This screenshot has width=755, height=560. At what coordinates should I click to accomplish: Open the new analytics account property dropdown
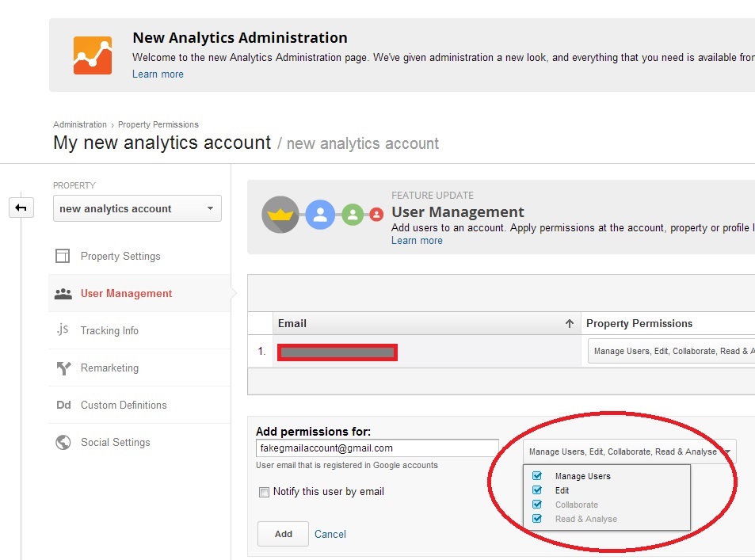tap(137, 209)
